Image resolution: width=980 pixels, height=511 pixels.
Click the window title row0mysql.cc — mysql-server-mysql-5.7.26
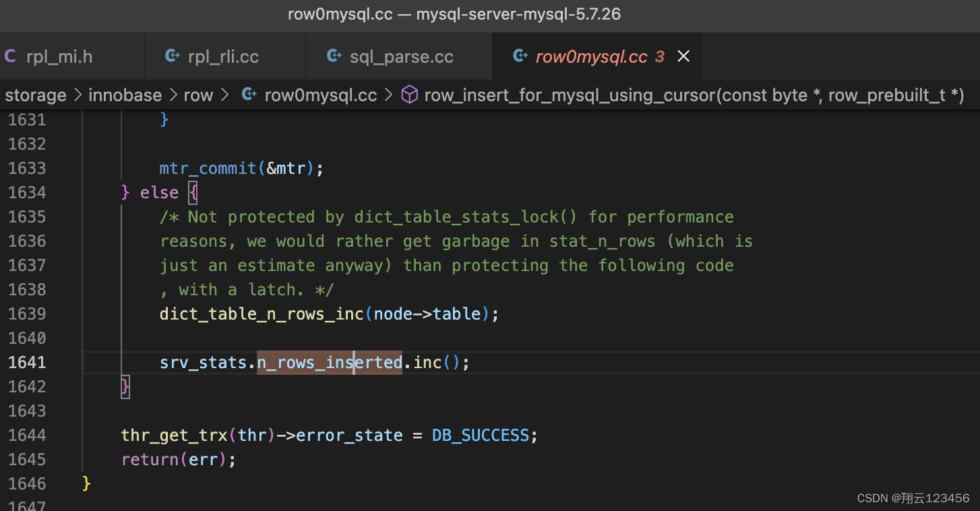coord(454,14)
